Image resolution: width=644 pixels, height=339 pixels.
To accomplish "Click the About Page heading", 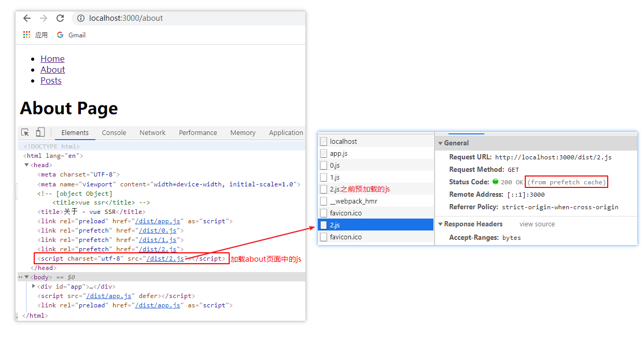I will point(69,108).
